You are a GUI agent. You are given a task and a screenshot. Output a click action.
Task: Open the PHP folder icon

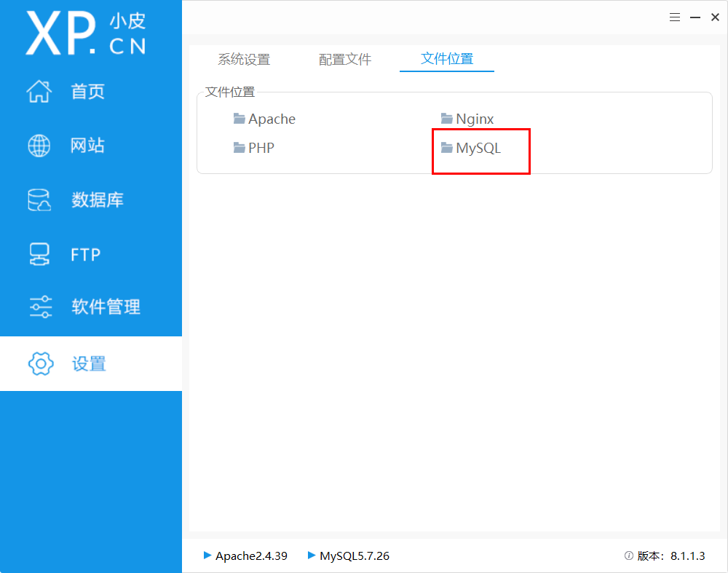(x=239, y=148)
